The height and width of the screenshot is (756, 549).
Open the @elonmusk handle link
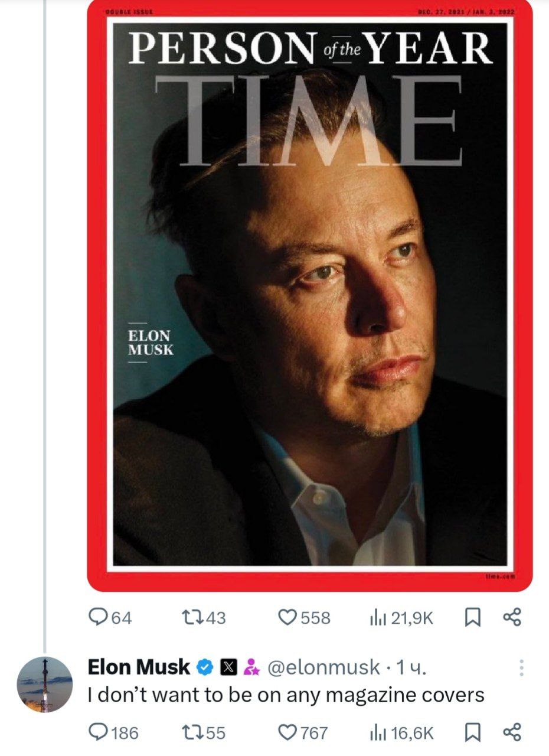pyautogui.click(x=323, y=667)
